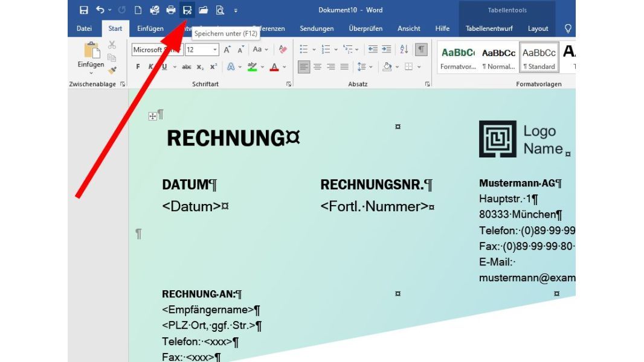Click the print preview magnifier icon
The width and height of the screenshot is (644, 362).
click(220, 10)
